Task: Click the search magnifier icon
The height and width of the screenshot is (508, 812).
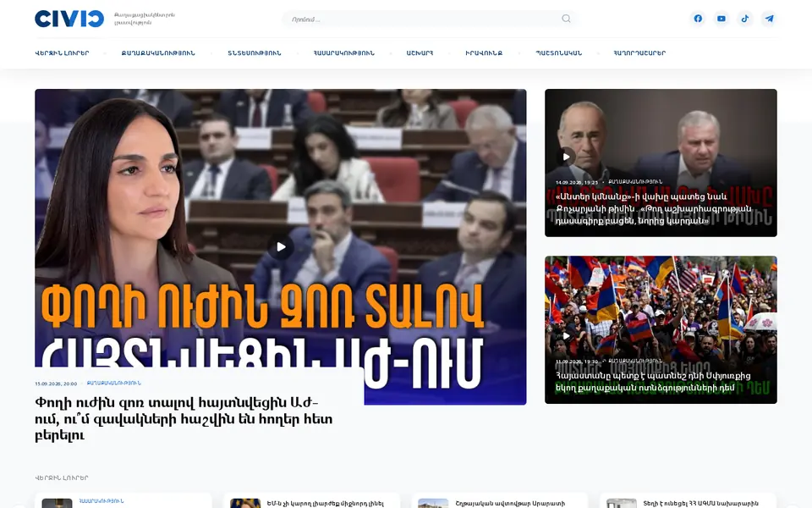Action: coord(566,19)
